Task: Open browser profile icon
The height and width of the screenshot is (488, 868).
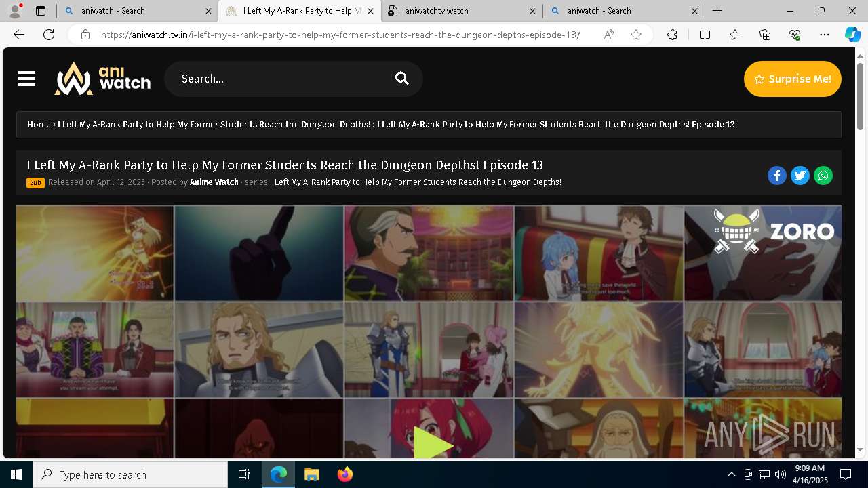Action: pyautogui.click(x=14, y=11)
